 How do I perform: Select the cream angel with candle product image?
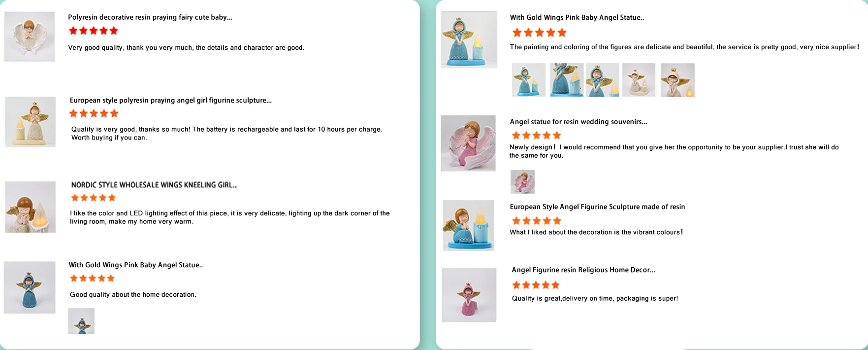click(x=30, y=122)
